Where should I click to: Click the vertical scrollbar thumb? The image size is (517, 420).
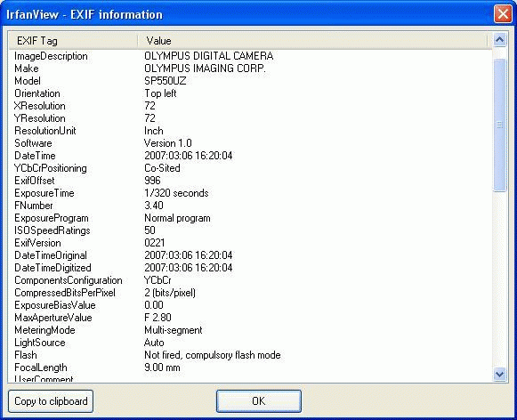[499, 125]
